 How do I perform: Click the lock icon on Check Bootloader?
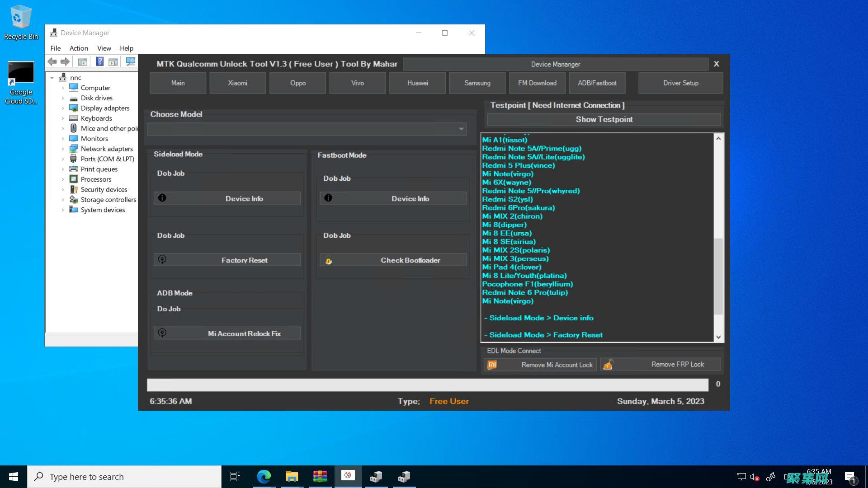[x=329, y=261]
